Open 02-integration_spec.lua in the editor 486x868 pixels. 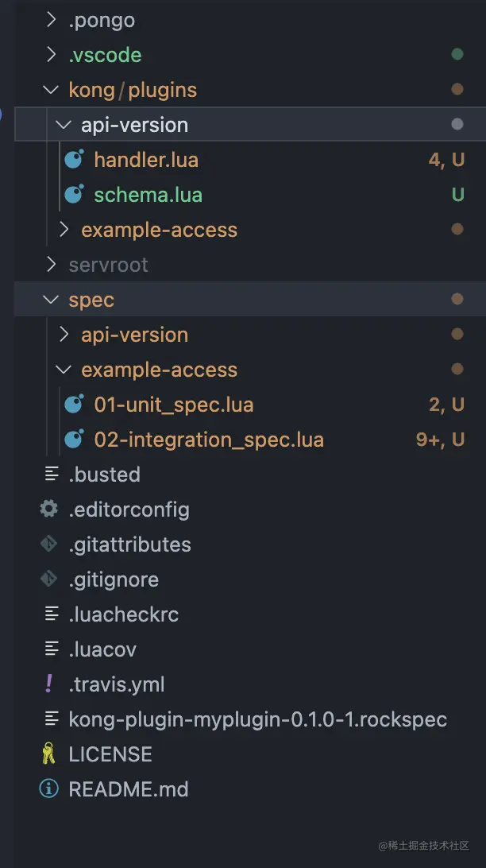click(208, 440)
